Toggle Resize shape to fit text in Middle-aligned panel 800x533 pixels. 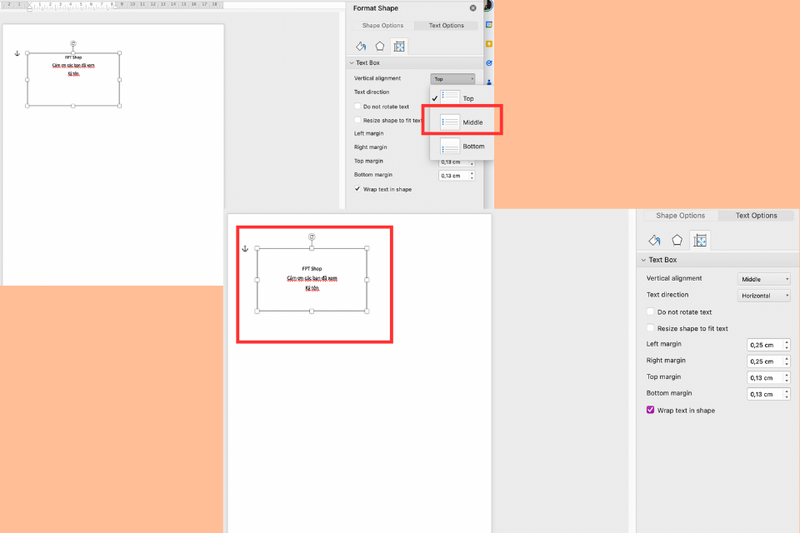(x=651, y=328)
